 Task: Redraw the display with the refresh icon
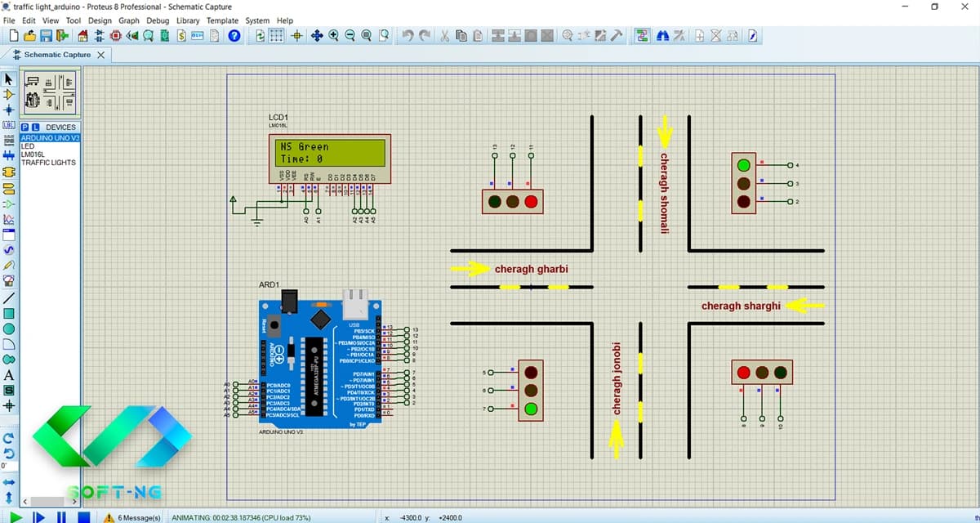(261, 36)
